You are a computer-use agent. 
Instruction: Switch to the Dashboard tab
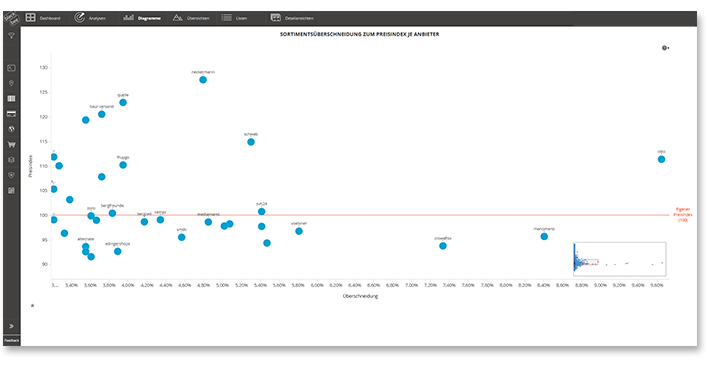43,18
